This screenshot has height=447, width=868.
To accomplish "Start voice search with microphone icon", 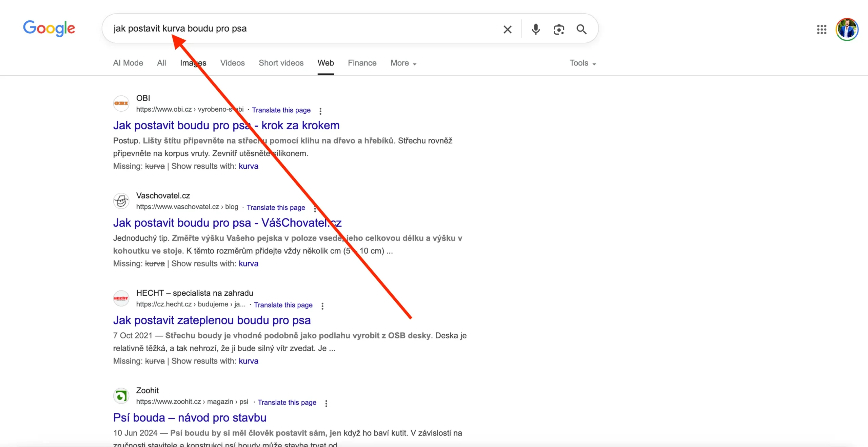I will click(536, 30).
